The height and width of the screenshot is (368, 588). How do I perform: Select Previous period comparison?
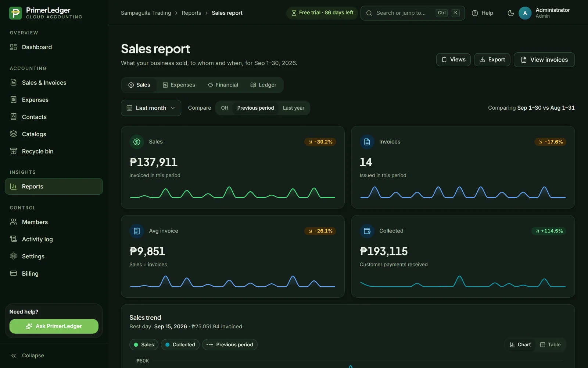pyautogui.click(x=255, y=108)
